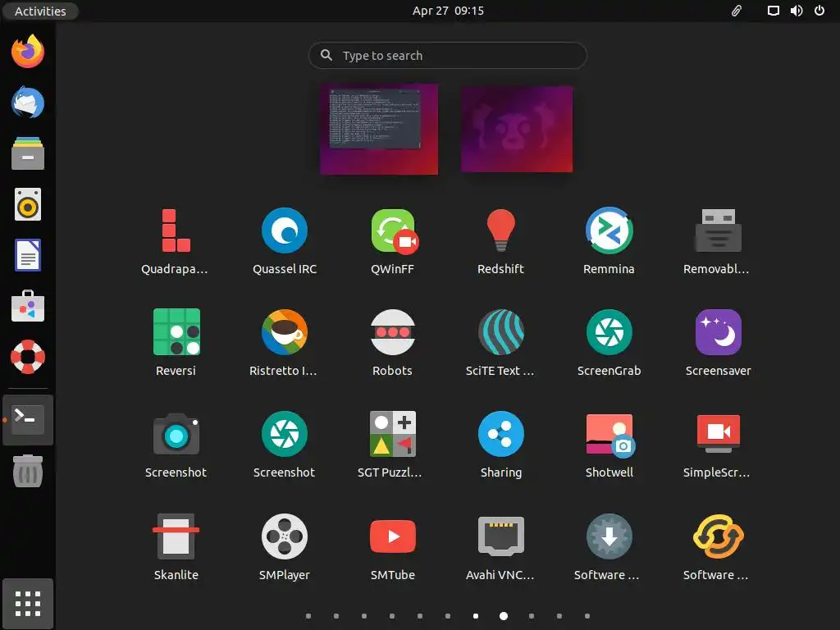
Task: Open the Redshift app
Action: pos(501,242)
